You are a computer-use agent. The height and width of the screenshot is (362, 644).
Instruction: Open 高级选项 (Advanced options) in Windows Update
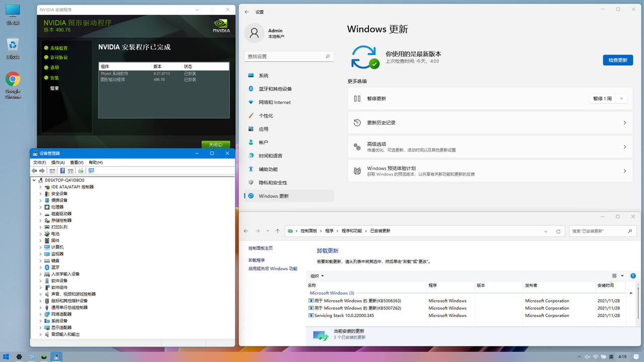click(x=490, y=147)
